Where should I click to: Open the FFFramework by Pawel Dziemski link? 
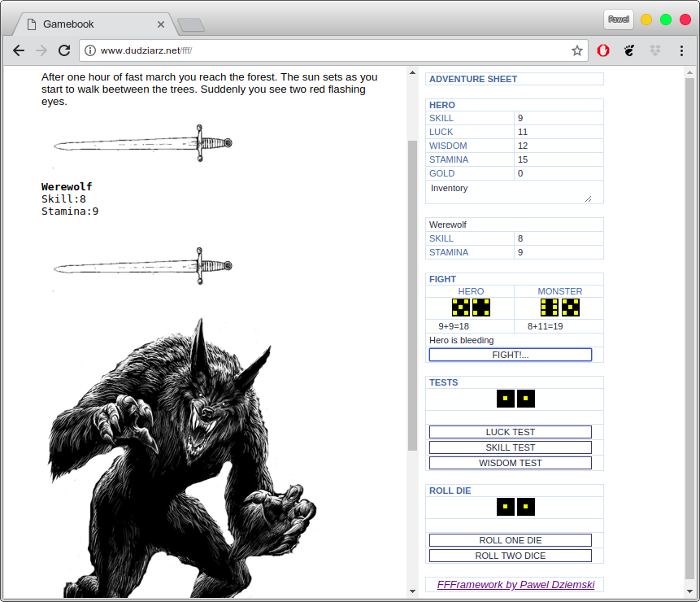515,584
